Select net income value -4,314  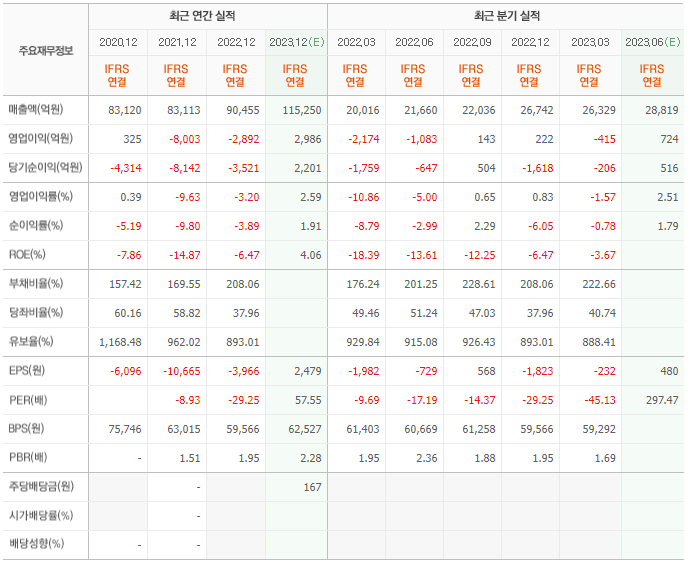coord(126,168)
